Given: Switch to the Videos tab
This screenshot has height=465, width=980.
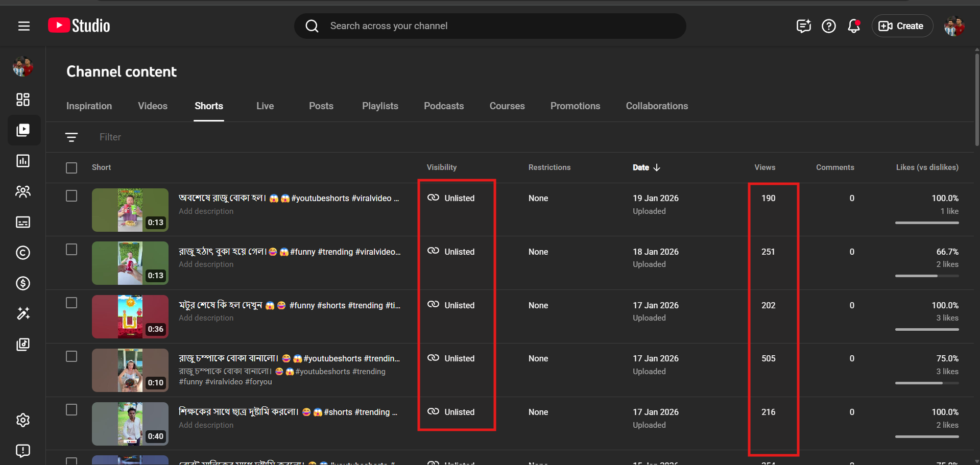Looking at the screenshot, I should [153, 106].
